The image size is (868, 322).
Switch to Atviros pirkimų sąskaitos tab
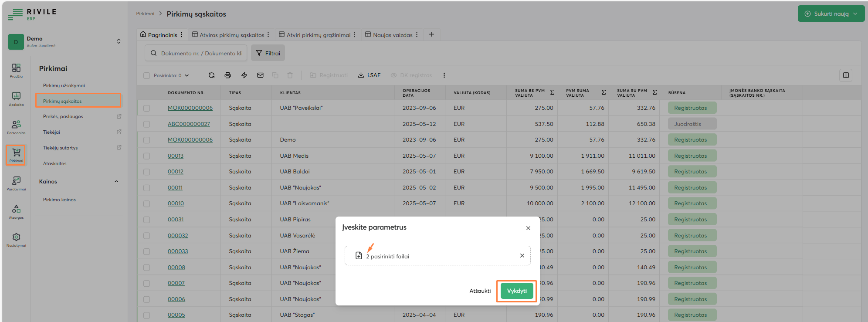pos(231,35)
